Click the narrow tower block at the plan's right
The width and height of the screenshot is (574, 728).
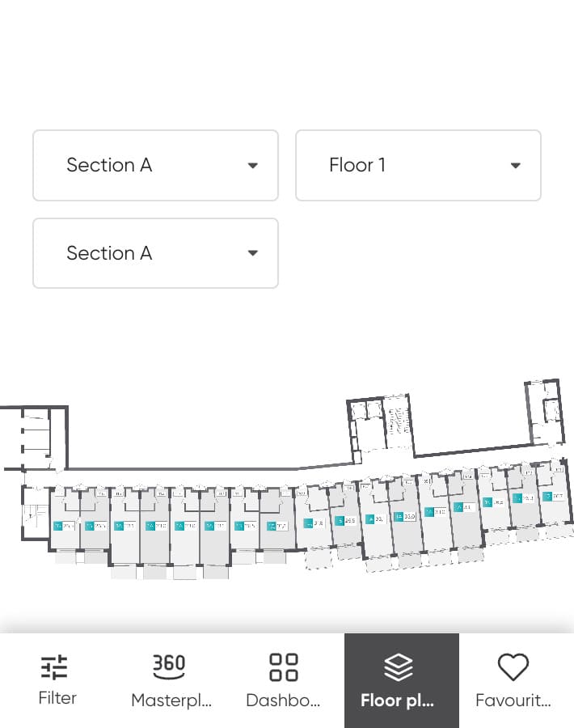point(545,412)
